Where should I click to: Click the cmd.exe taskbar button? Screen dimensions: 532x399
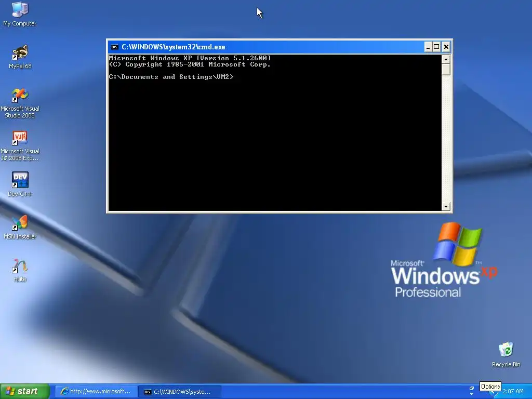coord(180,392)
